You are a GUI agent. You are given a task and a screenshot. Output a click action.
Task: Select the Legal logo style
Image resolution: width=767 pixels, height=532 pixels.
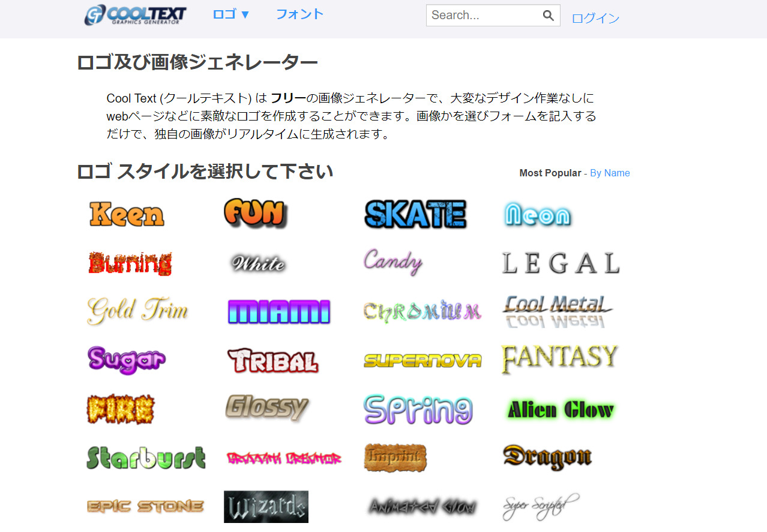click(x=560, y=262)
